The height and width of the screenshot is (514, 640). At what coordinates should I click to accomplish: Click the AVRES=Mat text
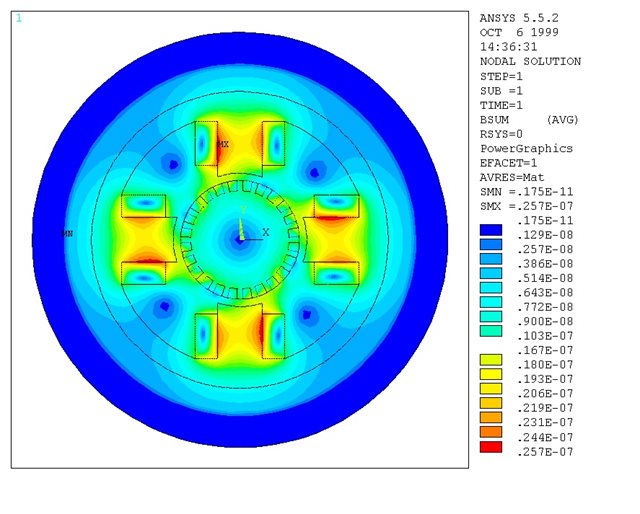512,177
